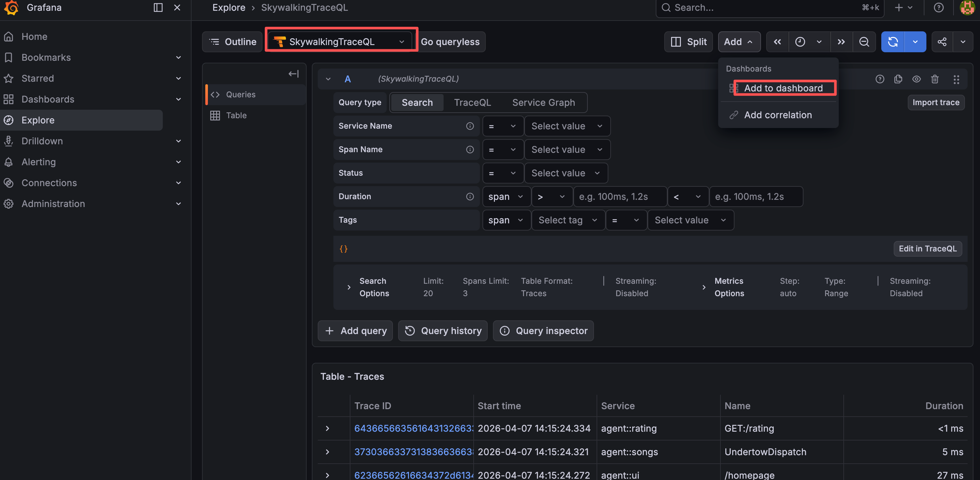Shift time range backwards with double-left arrows
This screenshot has height=480, width=980.
pyautogui.click(x=777, y=42)
